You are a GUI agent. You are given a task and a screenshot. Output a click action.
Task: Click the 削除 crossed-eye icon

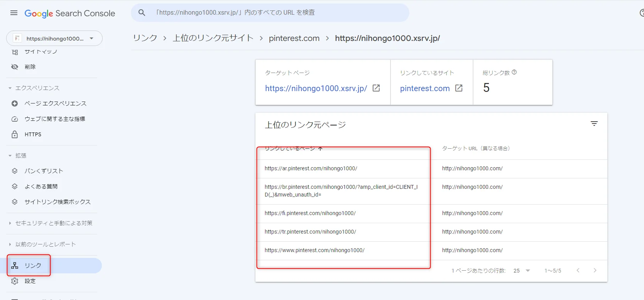pos(15,67)
